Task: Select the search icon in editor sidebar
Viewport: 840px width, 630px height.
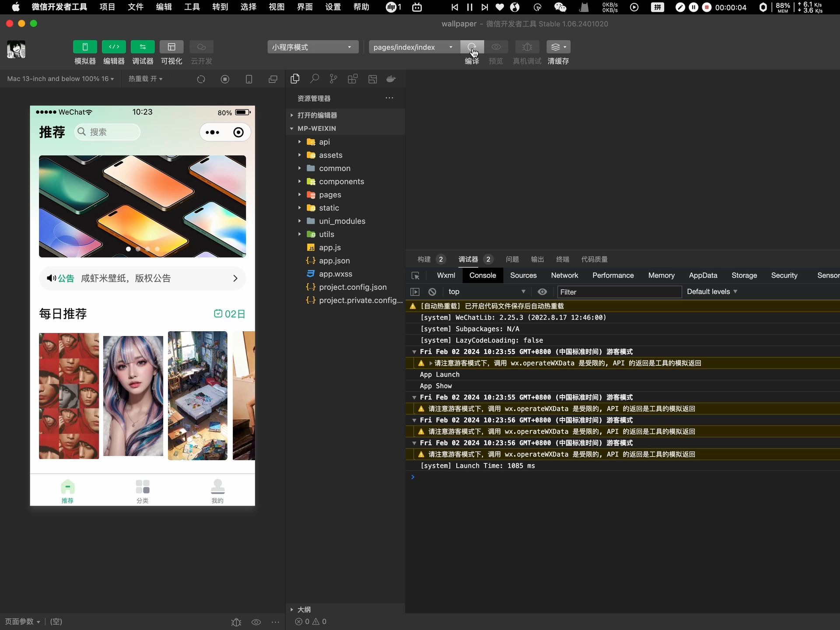Action: point(314,79)
